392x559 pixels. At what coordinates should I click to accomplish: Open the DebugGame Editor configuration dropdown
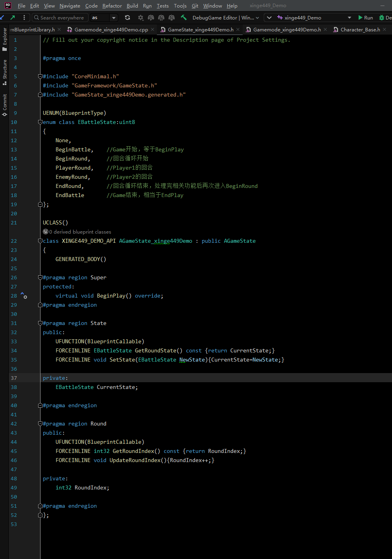pos(225,17)
